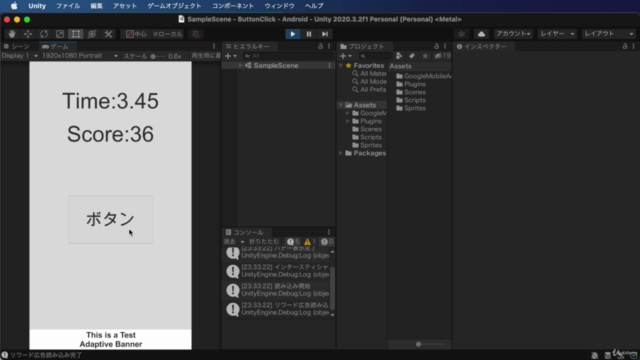Click the ボタン button in game
This screenshot has height=360, width=640.
coord(110,219)
